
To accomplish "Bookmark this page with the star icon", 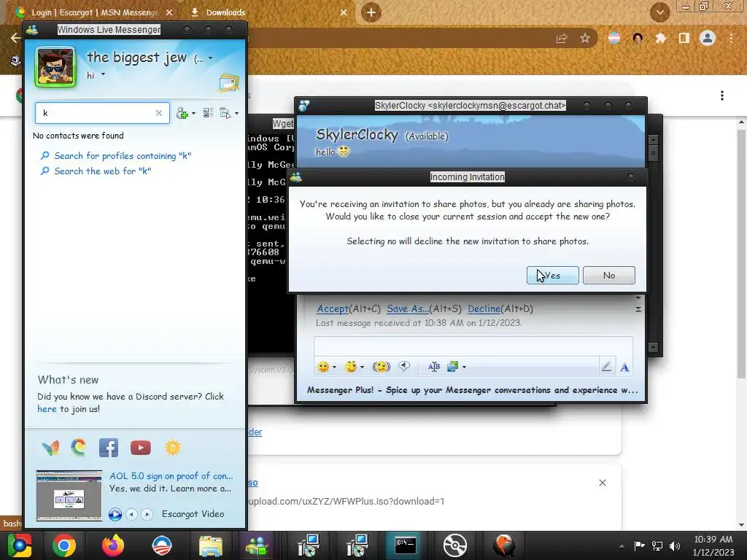I will pos(585,38).
